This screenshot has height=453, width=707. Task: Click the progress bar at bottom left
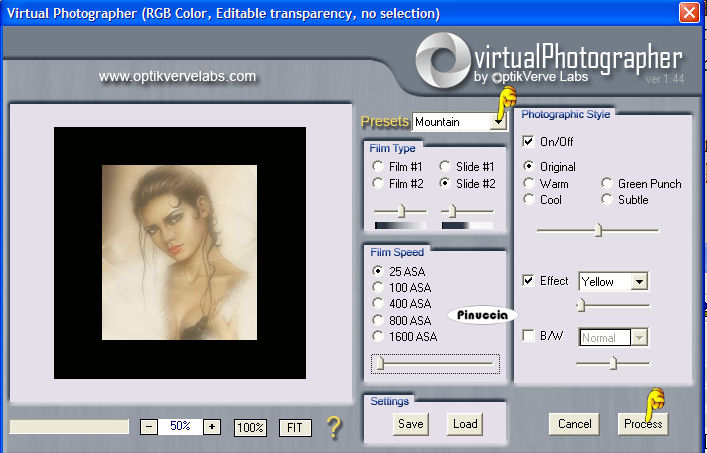(x=69, y=427)
